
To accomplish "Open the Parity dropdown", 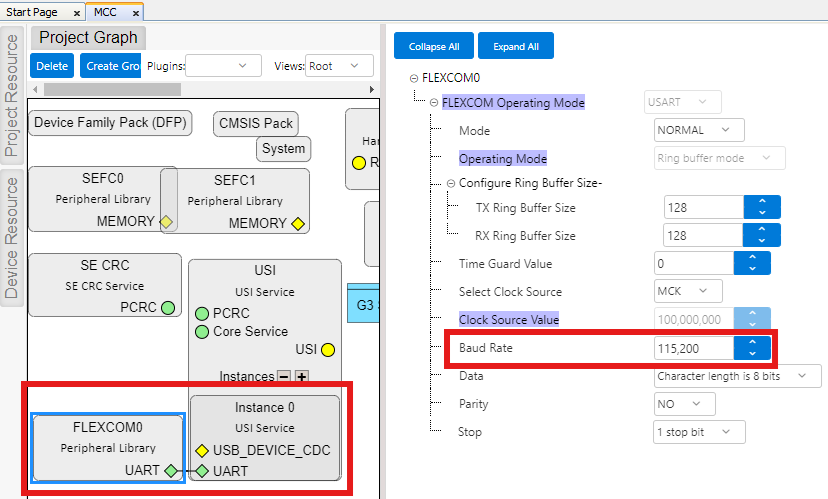I will click(685, 404).
